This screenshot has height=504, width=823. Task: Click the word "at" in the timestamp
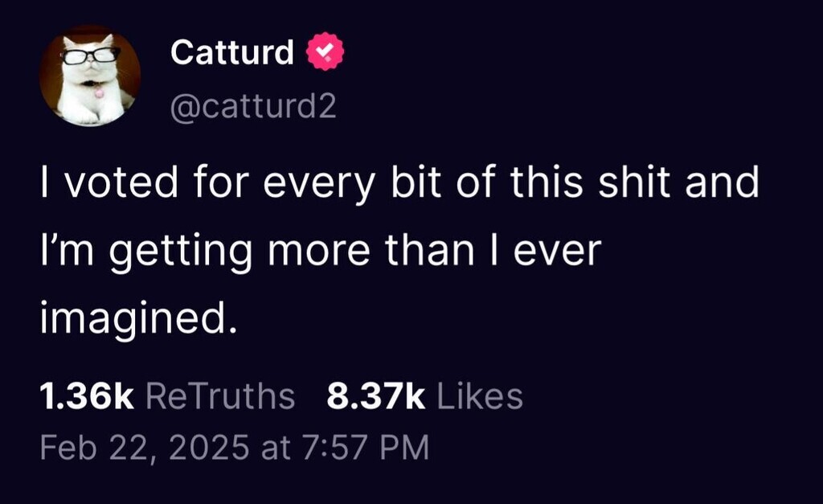coord(276,447)
